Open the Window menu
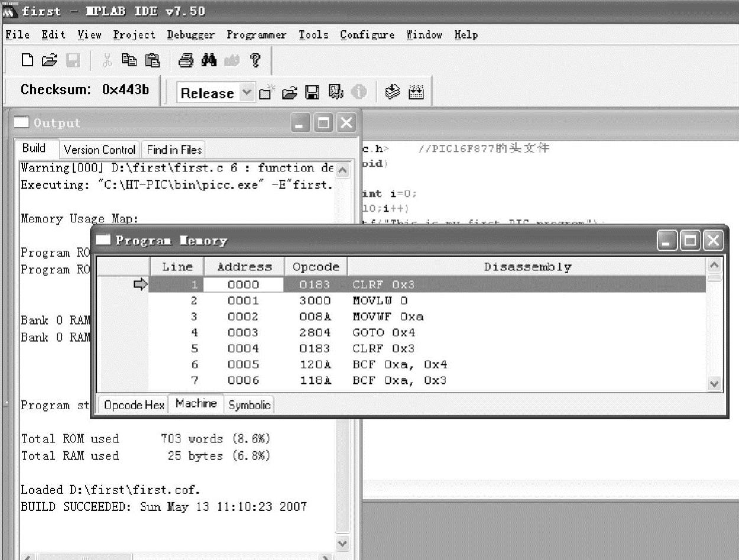The width and height of the screenshot is (739, 560). pos(424,35)
